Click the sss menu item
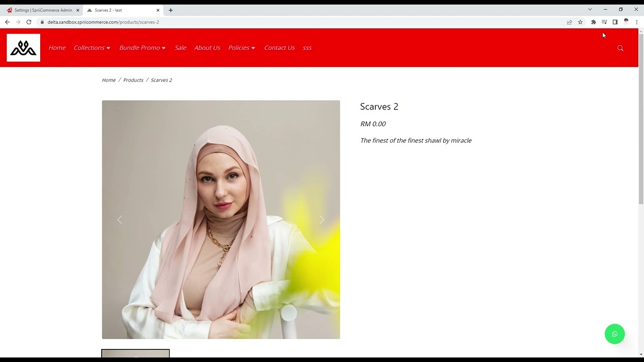The image size is (644, 362). tap(307, 48)
